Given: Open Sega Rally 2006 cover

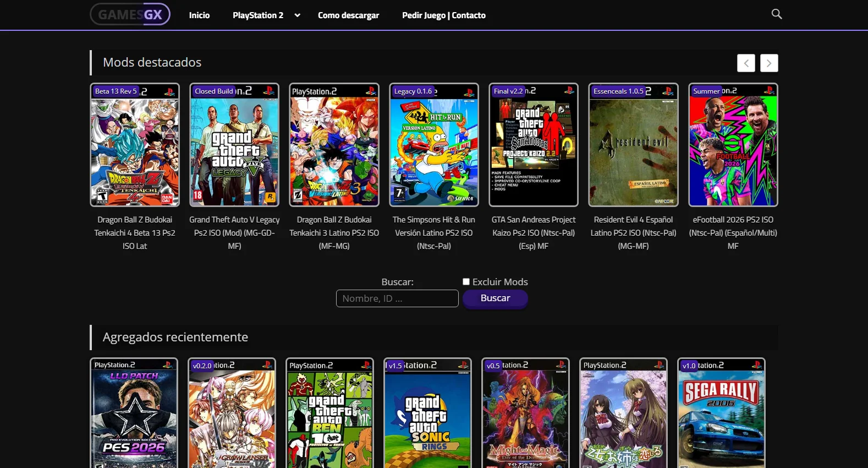Looking at the screenshot, I should coord(721,413).
